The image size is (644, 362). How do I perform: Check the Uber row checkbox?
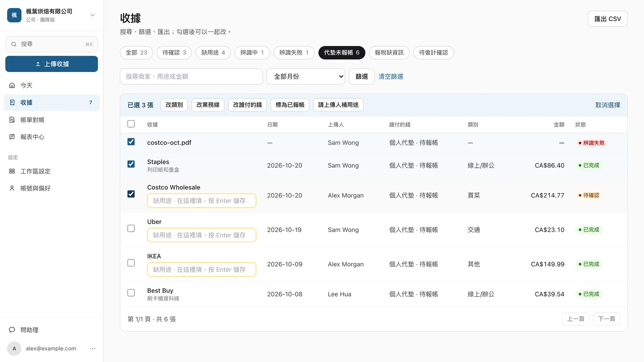pyautogui.click(x=131, y=228)
